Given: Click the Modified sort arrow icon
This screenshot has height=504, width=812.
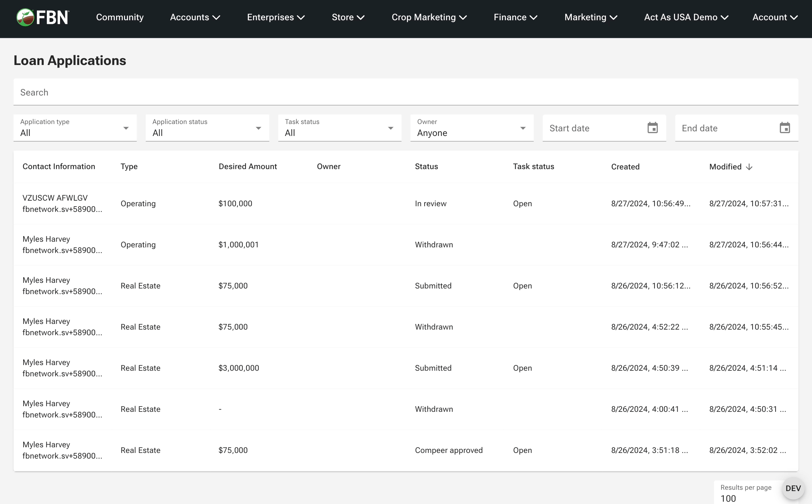Looking at the screenshot, I should [749, 167].
